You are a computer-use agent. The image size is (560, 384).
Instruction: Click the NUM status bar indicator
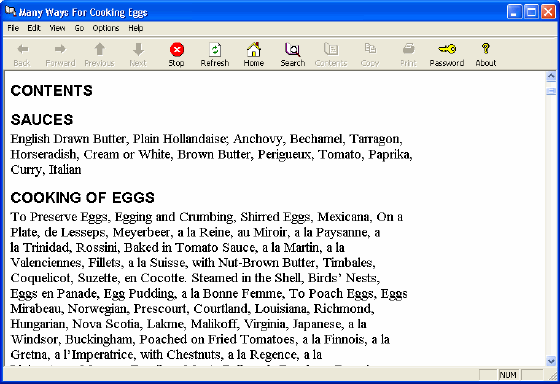(508, 375)
